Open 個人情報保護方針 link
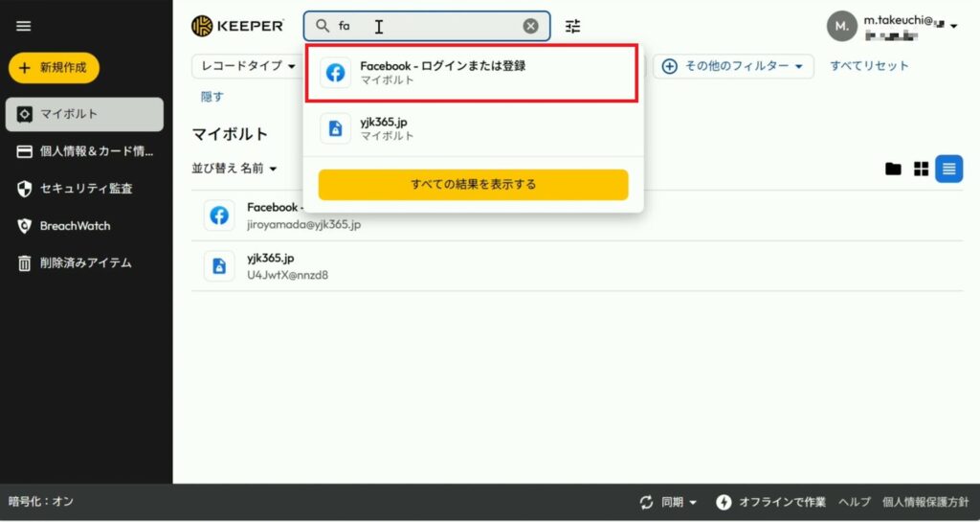The height and width of the screenshot is (522, 980). (x=925, y=502)
